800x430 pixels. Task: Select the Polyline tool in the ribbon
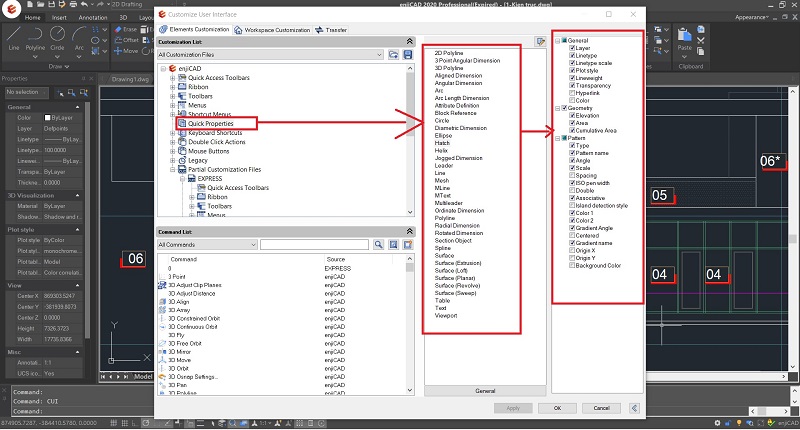tap(35, 39)
